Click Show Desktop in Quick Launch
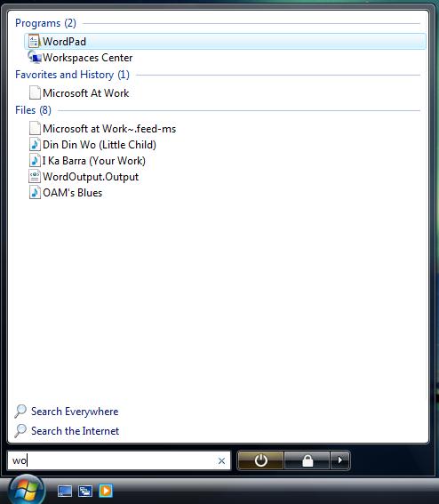 65,491
